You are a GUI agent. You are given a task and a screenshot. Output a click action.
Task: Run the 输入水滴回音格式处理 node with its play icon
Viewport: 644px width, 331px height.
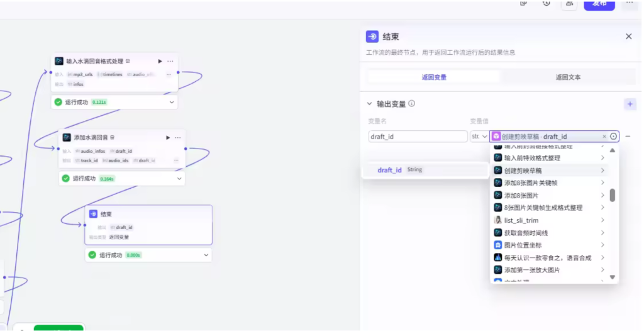point(160,61)
